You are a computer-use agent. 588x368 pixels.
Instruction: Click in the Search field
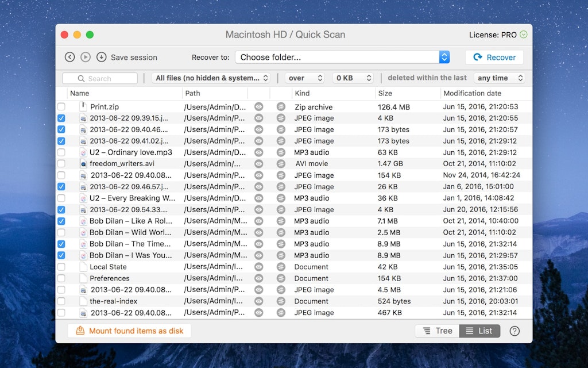click(100, 78)
